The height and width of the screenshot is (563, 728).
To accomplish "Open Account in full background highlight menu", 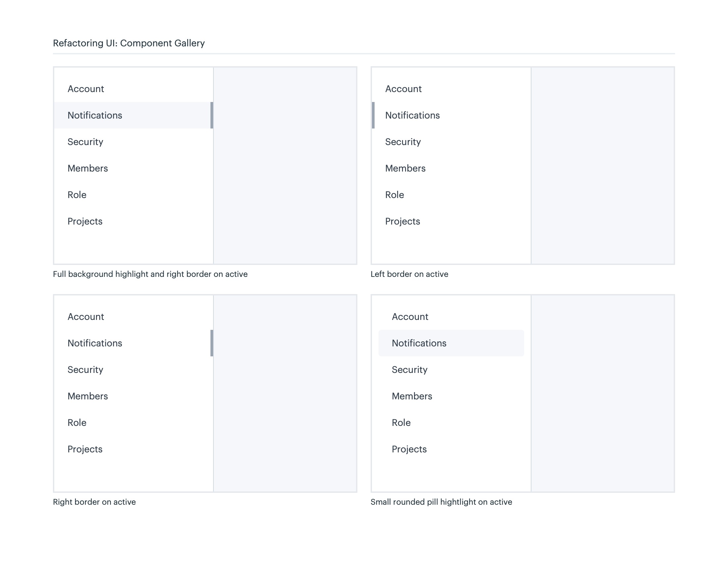I will tap(86, 89).
